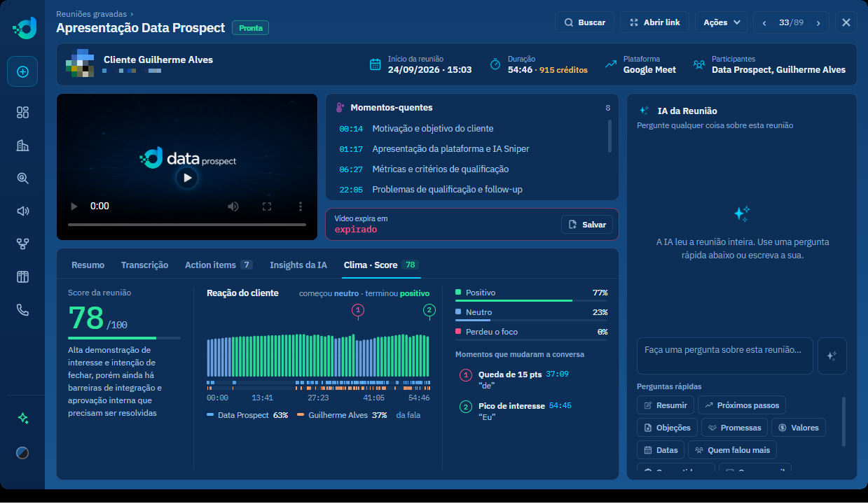Open the plus-circle create button in the sidebar
The height and width of the screenshot is (504, 868).
[x=22, y=71]
